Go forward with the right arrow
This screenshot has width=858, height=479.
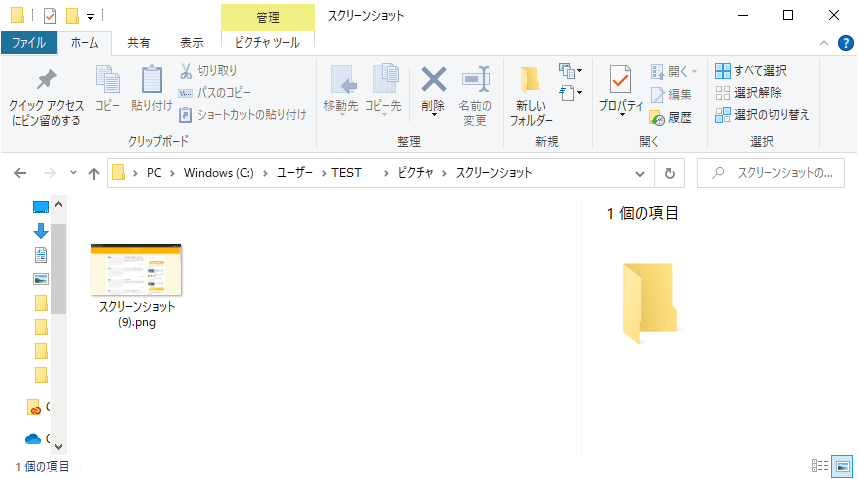click(x=50, y=174)
